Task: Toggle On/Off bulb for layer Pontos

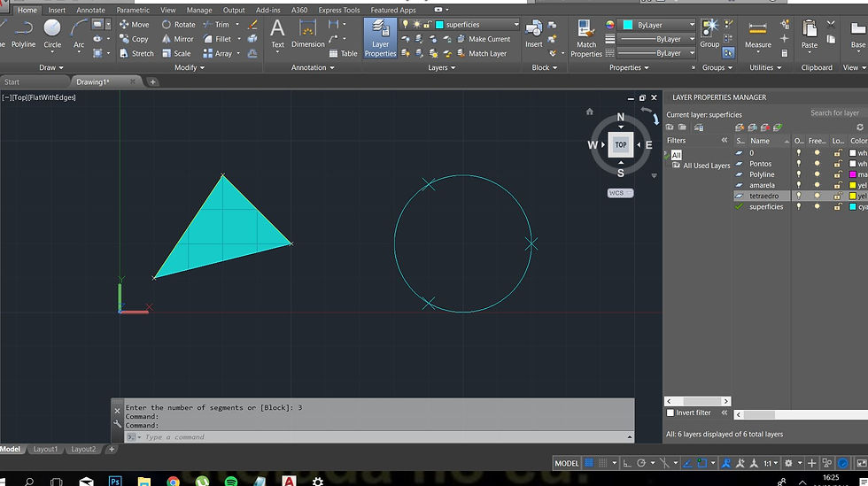Action: pyautogui.click(x=798, y=164)
